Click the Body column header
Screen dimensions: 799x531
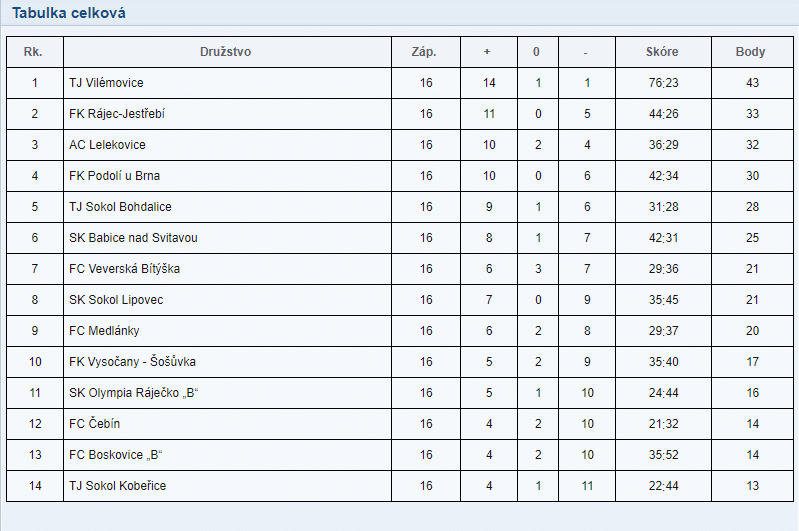point(750,52)
